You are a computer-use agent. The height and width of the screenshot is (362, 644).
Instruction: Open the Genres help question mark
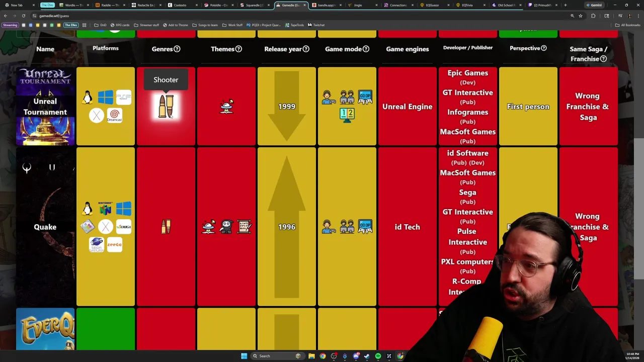(177, 49)
